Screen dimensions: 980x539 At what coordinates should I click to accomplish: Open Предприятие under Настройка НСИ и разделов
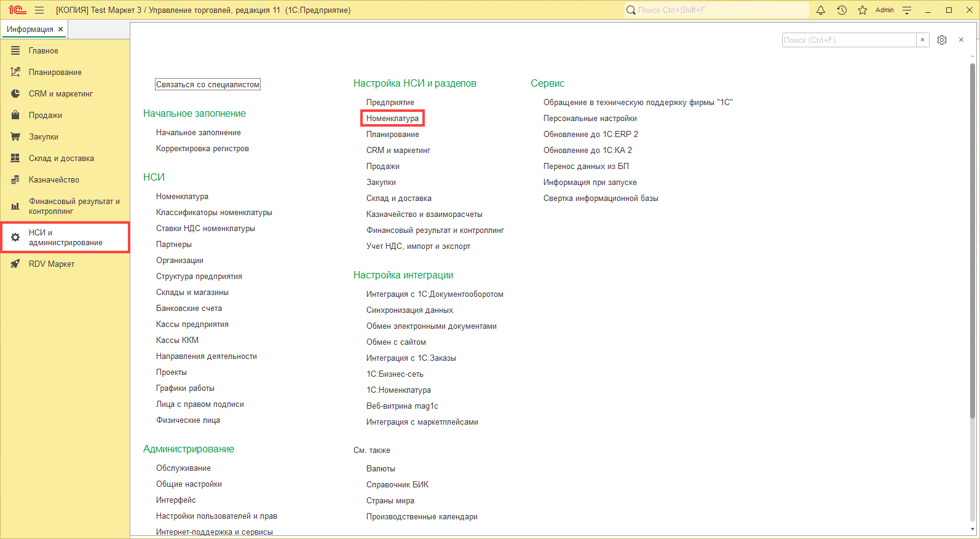coord(390,103)
